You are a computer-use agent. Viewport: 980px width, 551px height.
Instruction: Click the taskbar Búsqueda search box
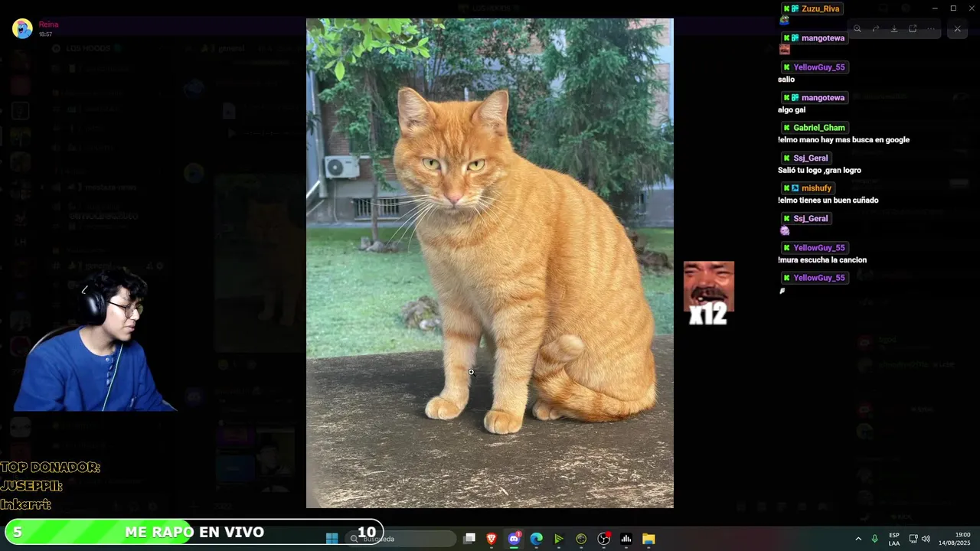click(x=400, y=539)
